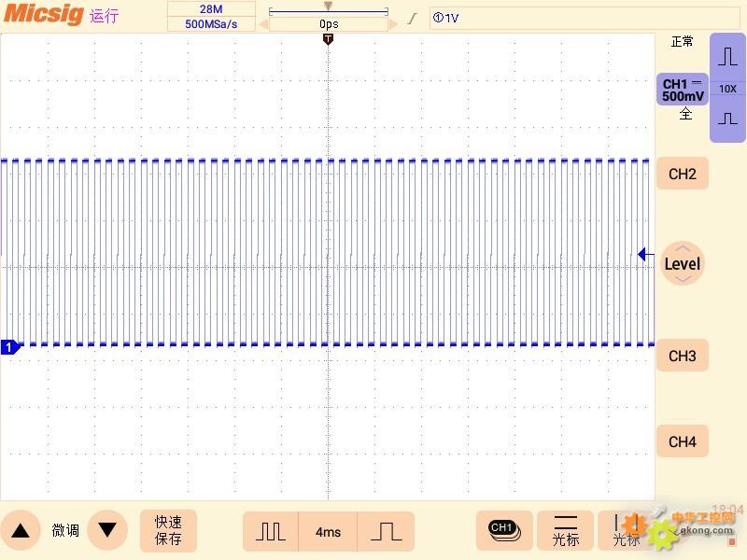The width and height of the screenshot is (747, 560).
Task: Tap the fine-tune up arrow button
Action: (20, 530)
